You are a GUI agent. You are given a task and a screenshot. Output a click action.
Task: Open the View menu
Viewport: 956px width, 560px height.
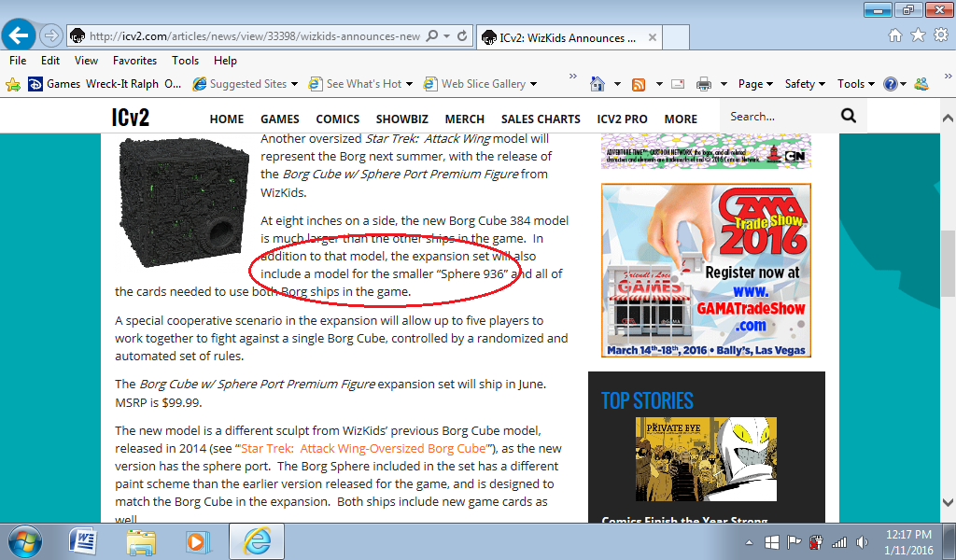(86, 61)
